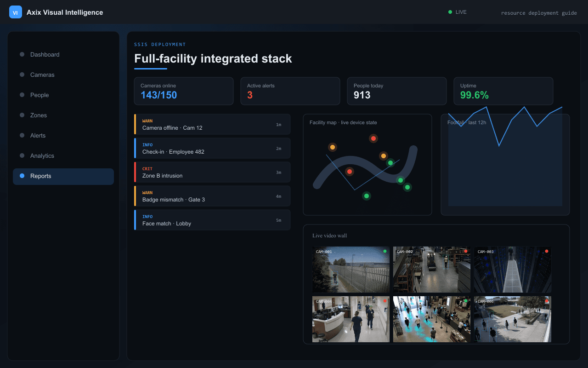
Task: Open the Camera offline Cam 12 warning
Action: point(212,124)
